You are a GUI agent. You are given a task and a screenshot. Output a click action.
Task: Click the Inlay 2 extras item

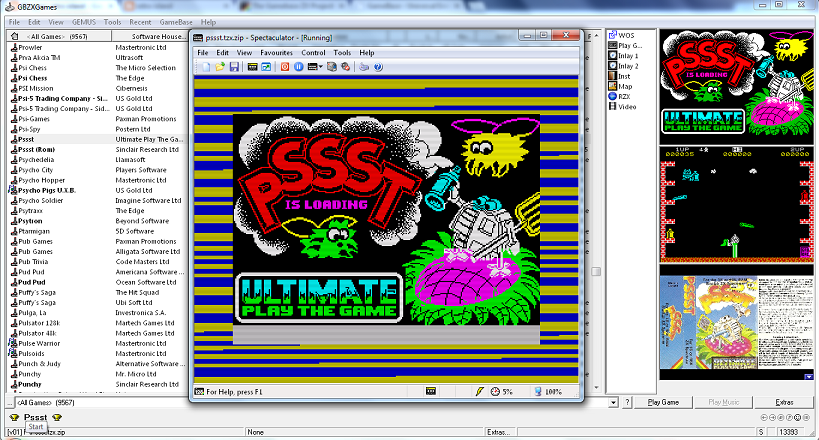[x=623, y=66]
